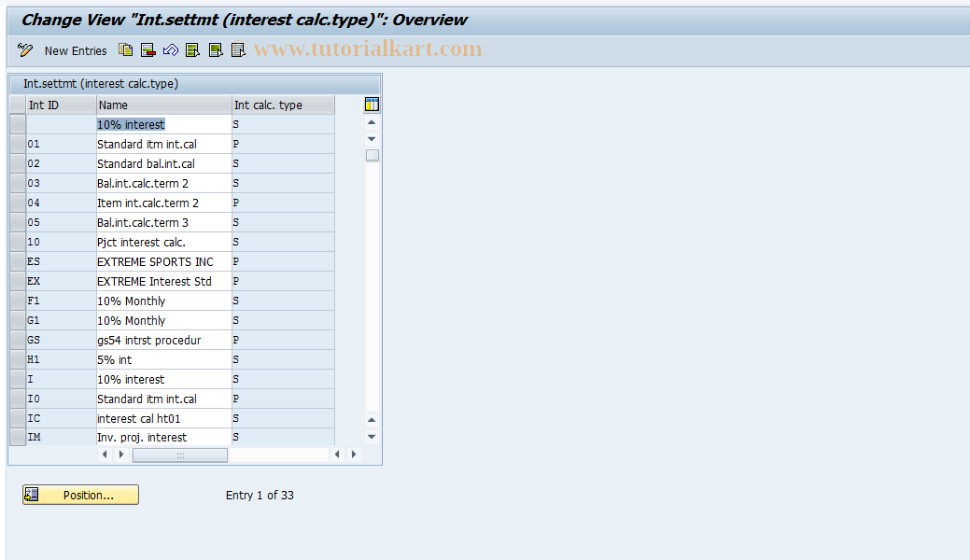Click far-right horizontal scroll left arrow
The width and height of the screenshot is (970, 560).
(337, 455)
